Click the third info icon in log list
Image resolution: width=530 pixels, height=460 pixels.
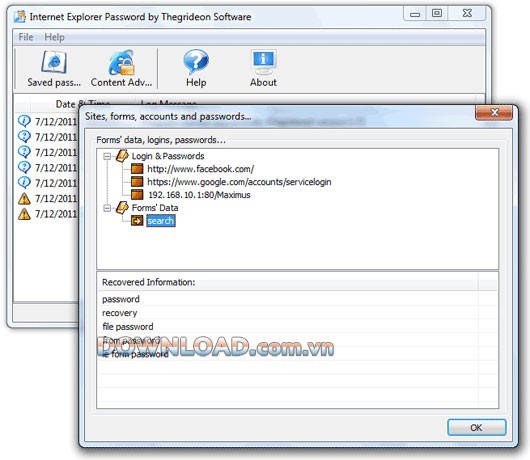click(x=24, y=152)
